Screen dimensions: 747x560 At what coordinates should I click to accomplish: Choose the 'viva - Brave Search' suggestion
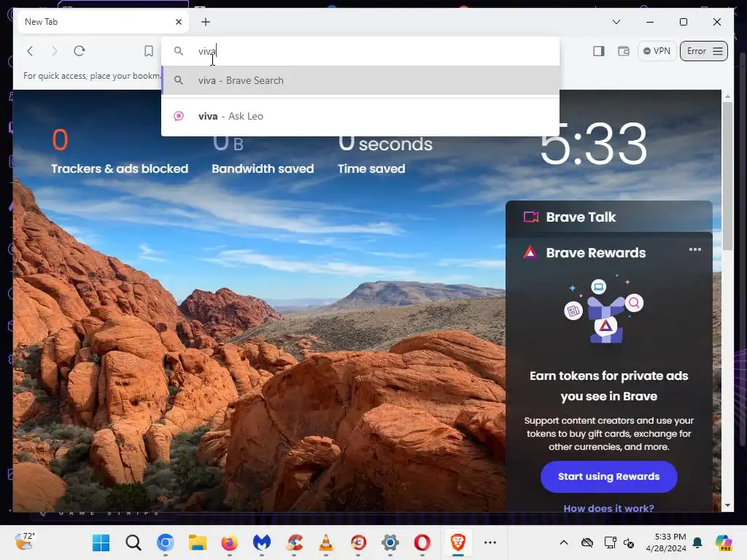click(360, 80)
